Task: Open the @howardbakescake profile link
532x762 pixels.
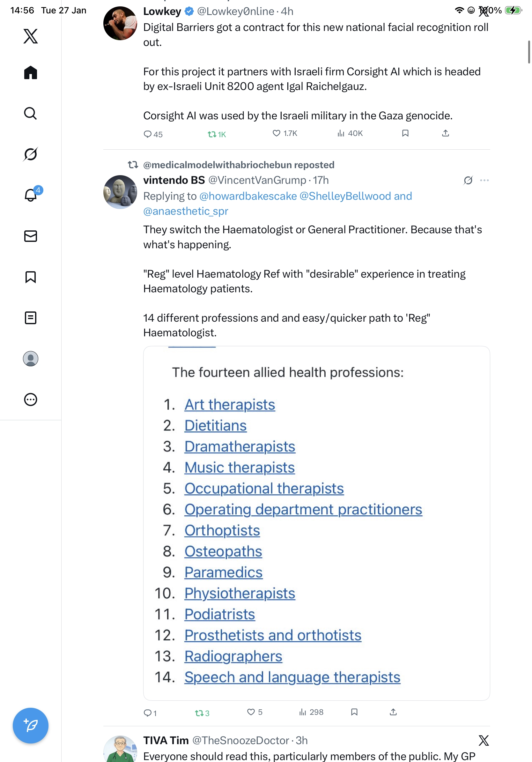Action: click(248, 196)
